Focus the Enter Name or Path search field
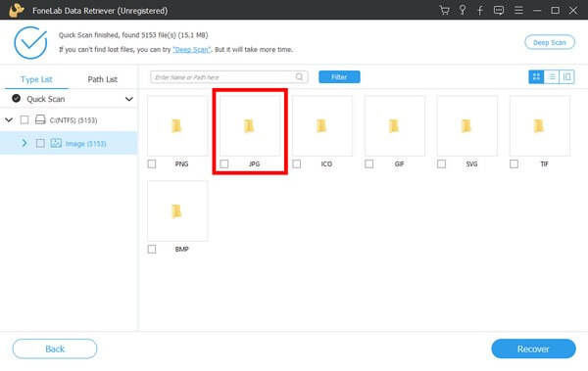This screenshot has height=371, width=588. coord(229,76)
